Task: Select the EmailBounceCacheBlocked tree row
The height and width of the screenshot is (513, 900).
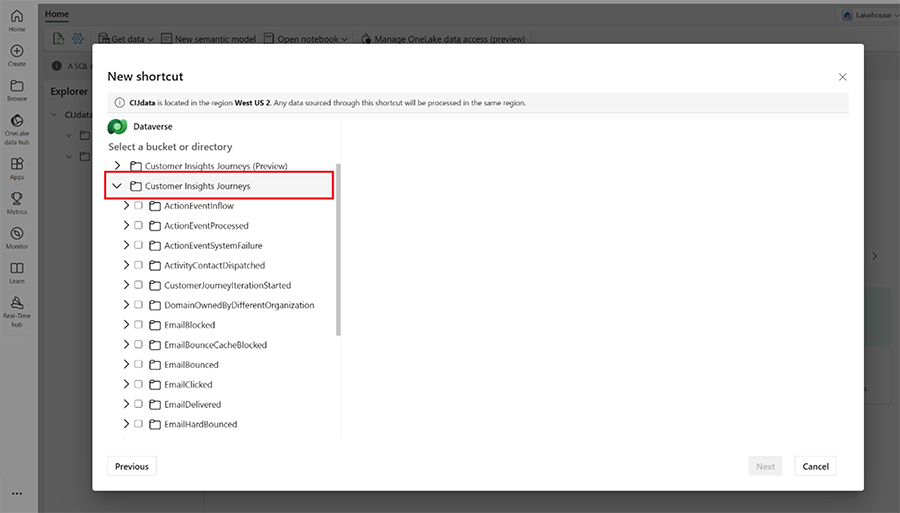Action: click(220, 344)
